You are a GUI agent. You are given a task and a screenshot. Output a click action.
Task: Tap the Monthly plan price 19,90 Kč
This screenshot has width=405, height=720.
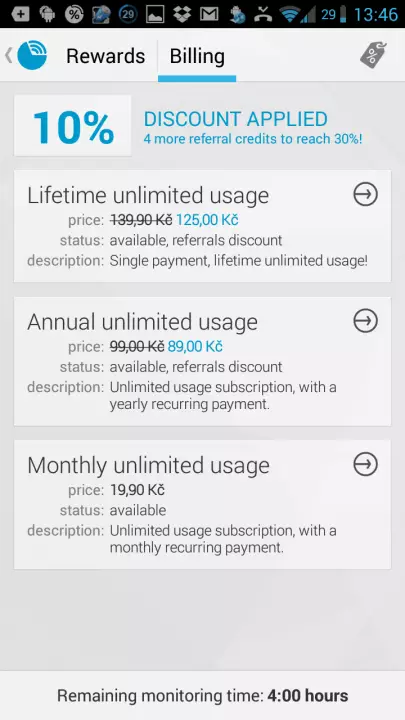137,490
